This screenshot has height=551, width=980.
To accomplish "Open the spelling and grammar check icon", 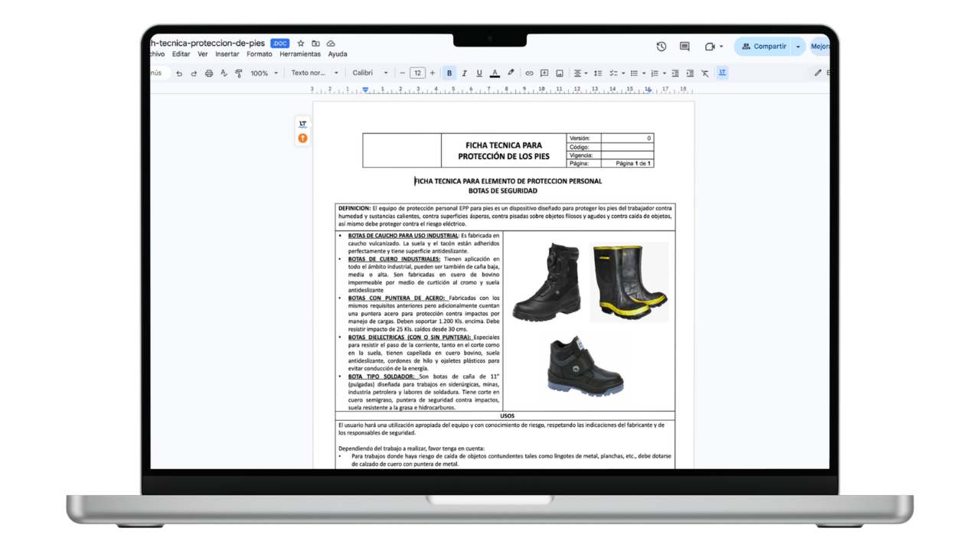I will click(223, 73).
